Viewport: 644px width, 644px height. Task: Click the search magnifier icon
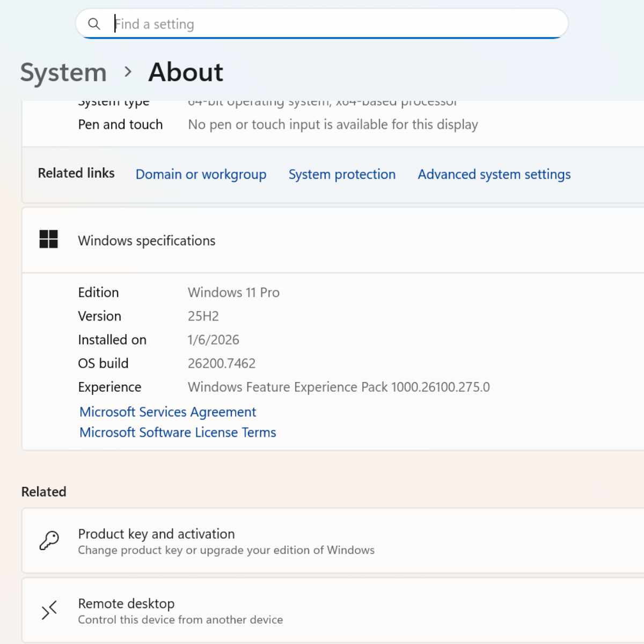pyautogui.click(x=94, y=24)
